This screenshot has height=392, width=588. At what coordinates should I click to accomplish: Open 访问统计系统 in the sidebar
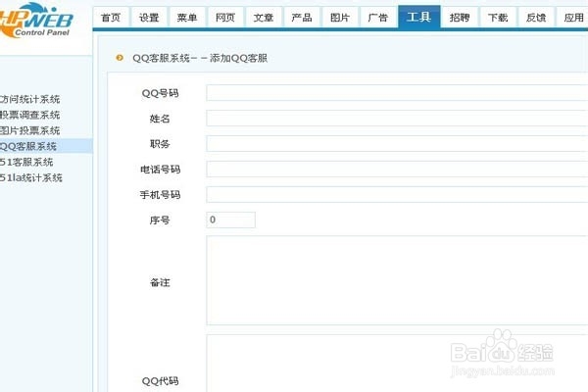(x=30, y=99)
